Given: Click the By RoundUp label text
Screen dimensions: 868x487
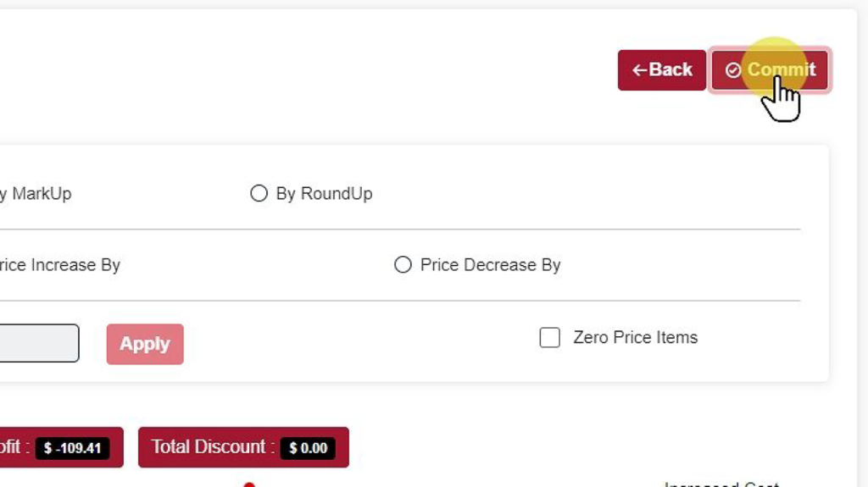Looking at the screenshot, I should (325, 194).
